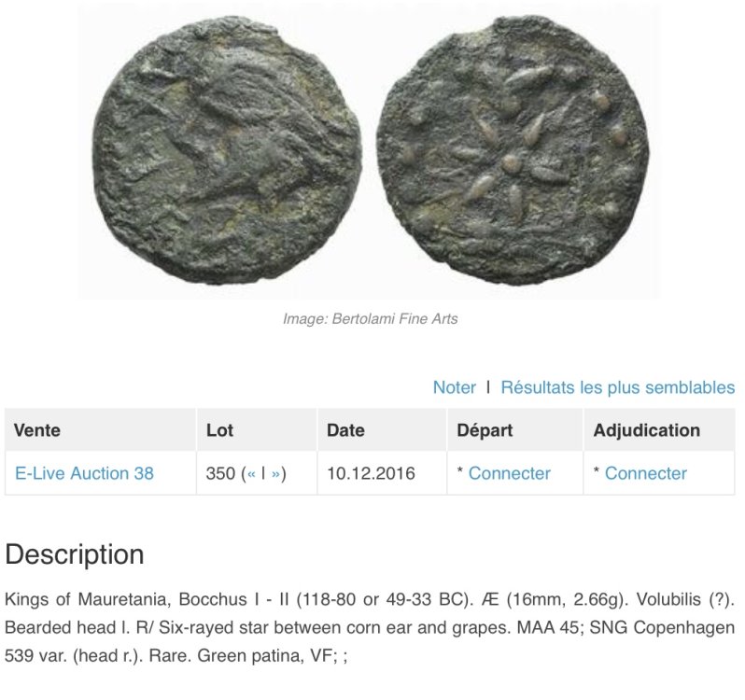Click the Adjudication column header
The width and height of the screenshot is (745, 700).
click(646, 430)
